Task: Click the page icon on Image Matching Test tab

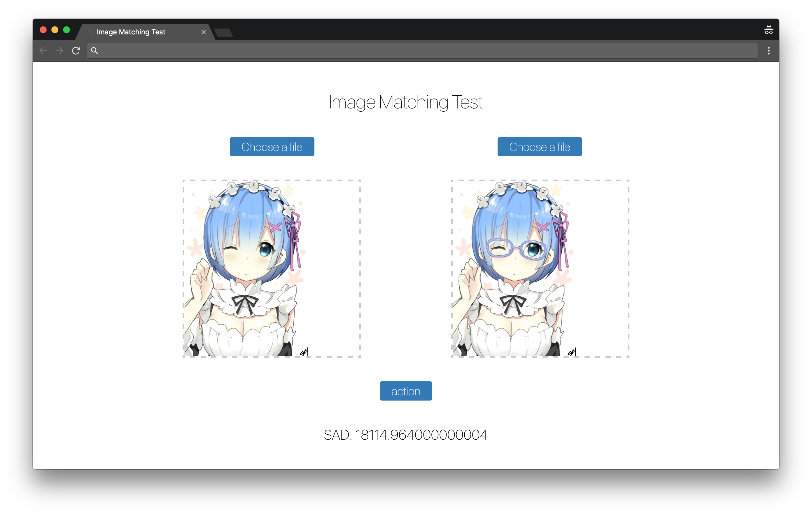Action: point(89,32)
